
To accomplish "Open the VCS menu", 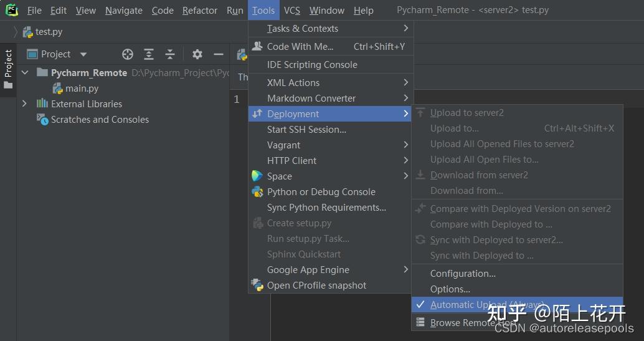I will (291, 11).
